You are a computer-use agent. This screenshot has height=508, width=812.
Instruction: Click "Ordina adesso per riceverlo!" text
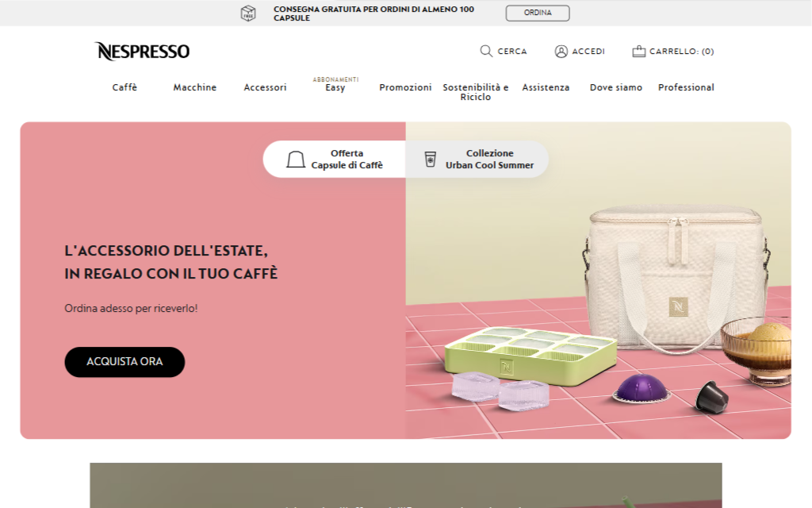131,309
